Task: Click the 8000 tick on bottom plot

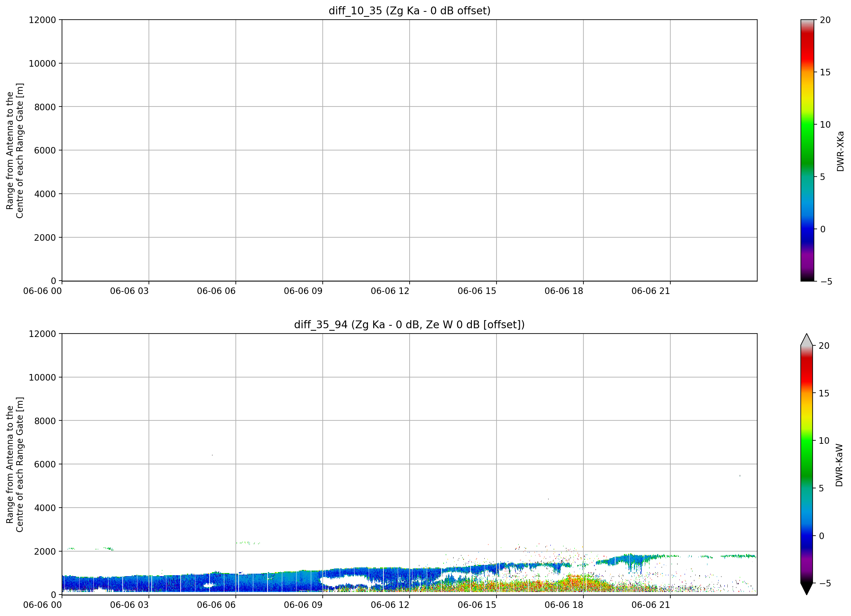Action: (x=45, y=421)
